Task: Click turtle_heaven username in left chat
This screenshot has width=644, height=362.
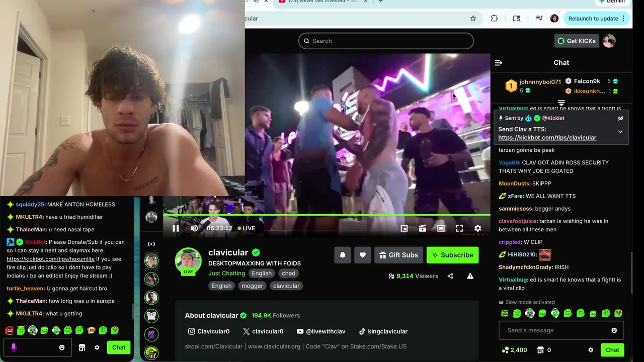Action: (x=25, y=289)
